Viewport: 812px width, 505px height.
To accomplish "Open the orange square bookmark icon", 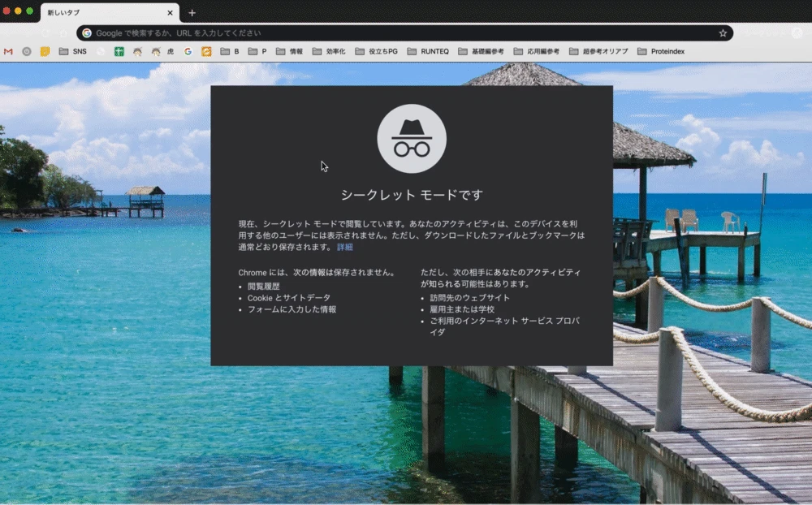I will [206, 51].
